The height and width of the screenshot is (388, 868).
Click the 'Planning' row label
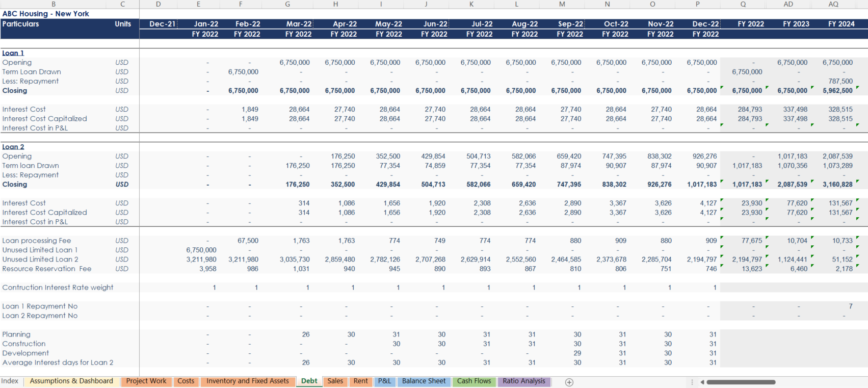[x=16, y=334]
